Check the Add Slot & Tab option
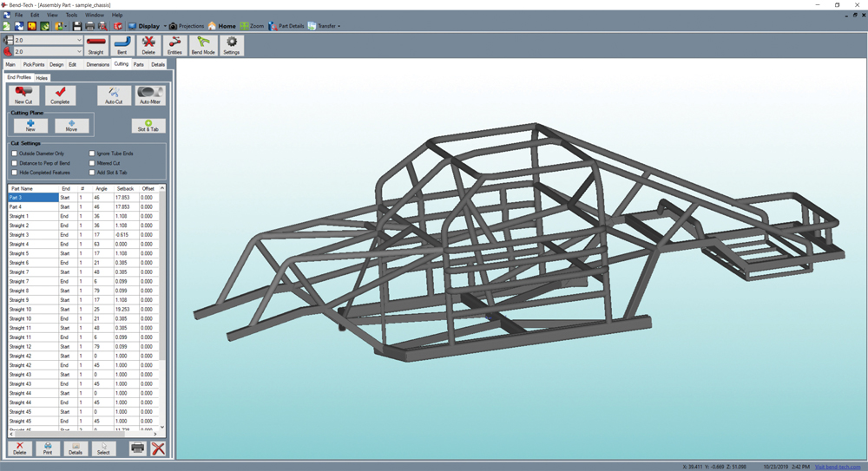Screen dimensions: 868x471 coord(92,173)
